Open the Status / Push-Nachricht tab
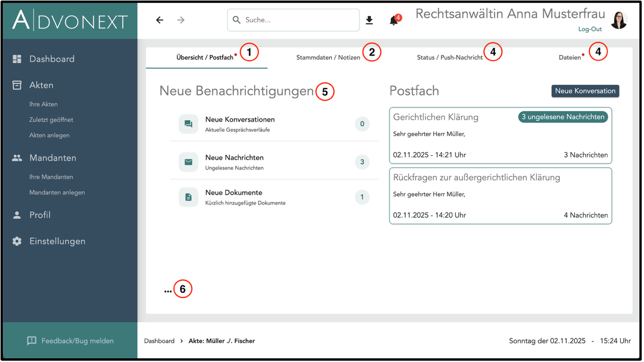This screenshot has height=362, width=644. [x=450, y=58]
